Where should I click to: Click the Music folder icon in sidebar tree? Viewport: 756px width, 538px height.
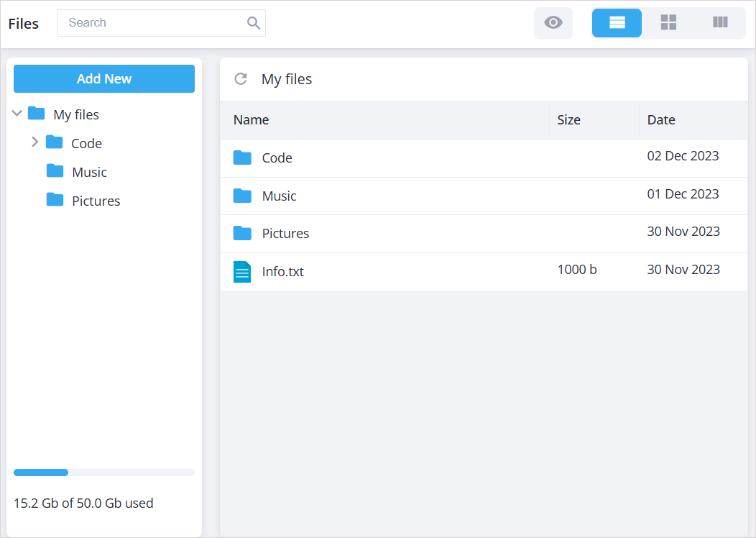click(55, 171)
